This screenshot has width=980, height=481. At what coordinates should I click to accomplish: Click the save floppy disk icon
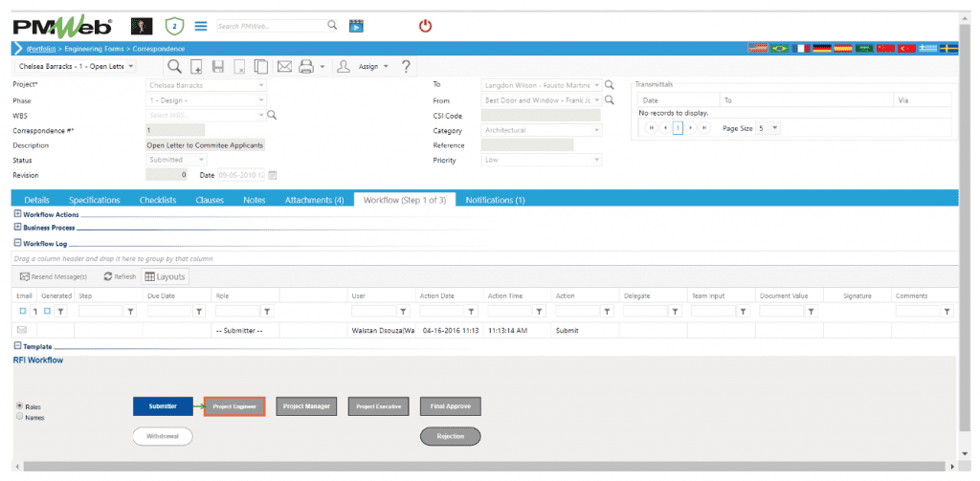(218, 67)
